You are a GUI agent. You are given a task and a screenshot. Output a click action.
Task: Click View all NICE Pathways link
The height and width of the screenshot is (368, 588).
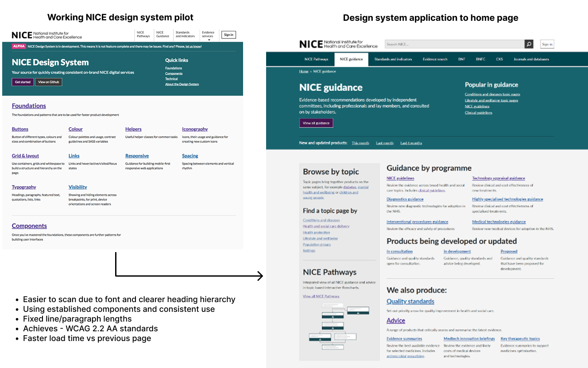click(x=321, y=296)
